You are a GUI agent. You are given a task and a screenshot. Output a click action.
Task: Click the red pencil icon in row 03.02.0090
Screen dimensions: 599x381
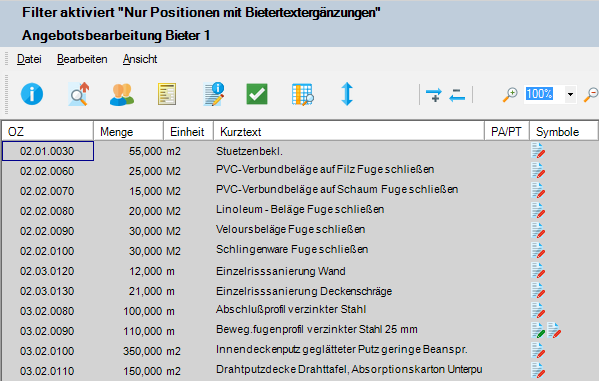point(554,330)
